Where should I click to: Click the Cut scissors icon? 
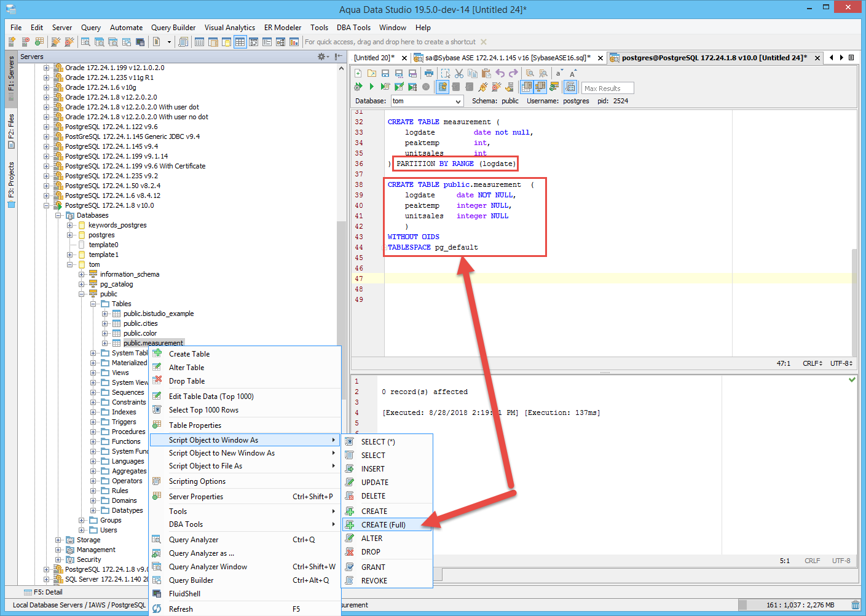click(459, 73)
